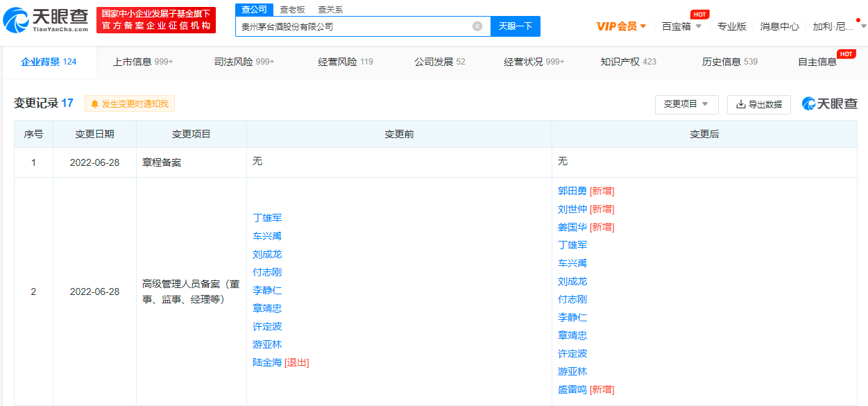Switch to the 查公司 search tab
The width and height of the screenshot is (868, 406).
[254, 10]
